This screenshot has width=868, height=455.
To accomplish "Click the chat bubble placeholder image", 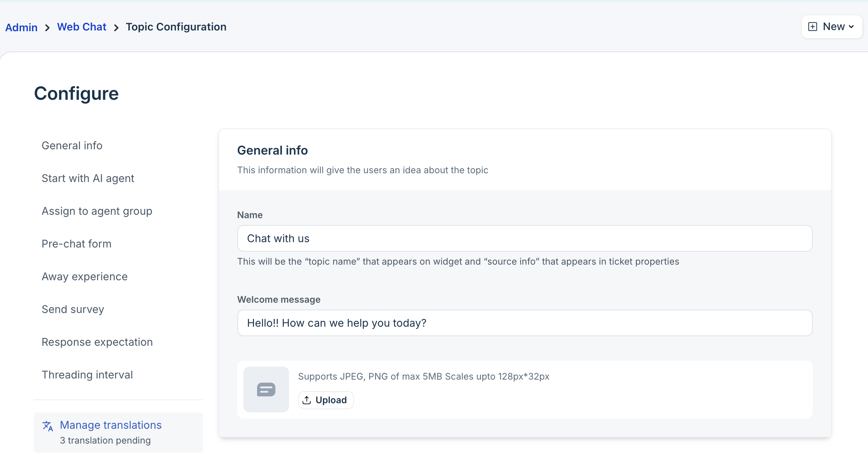I will coord(266,389).
